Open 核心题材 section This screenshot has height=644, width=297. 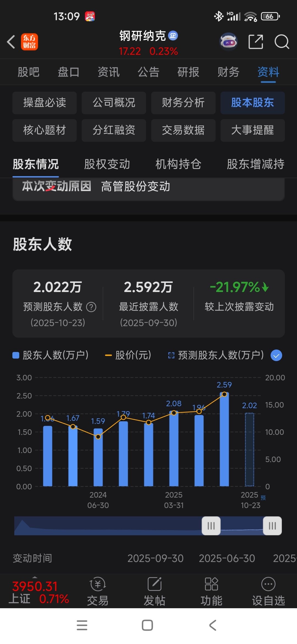coord(45,130)
